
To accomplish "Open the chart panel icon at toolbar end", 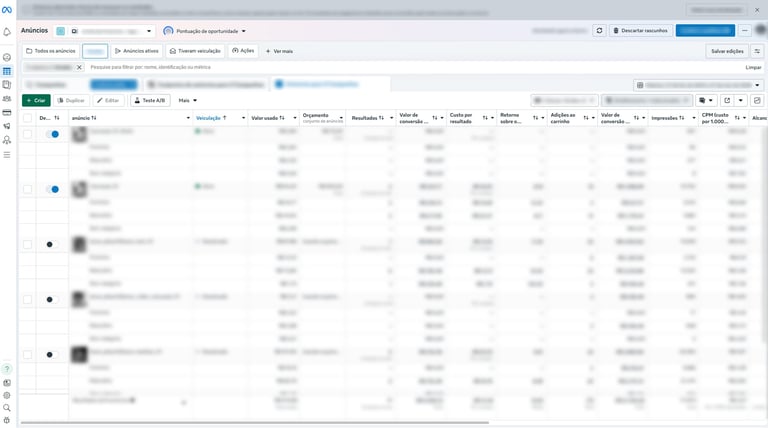I will pyautogui.click(x=757, y=100).
